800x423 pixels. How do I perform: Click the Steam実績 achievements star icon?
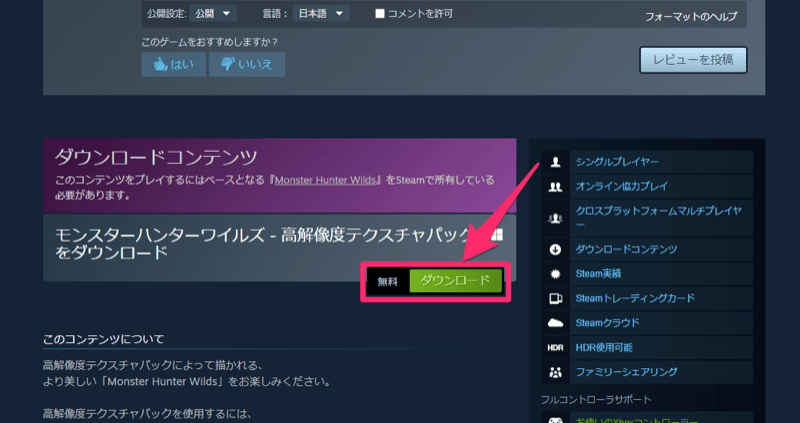(x=555, y=274)
